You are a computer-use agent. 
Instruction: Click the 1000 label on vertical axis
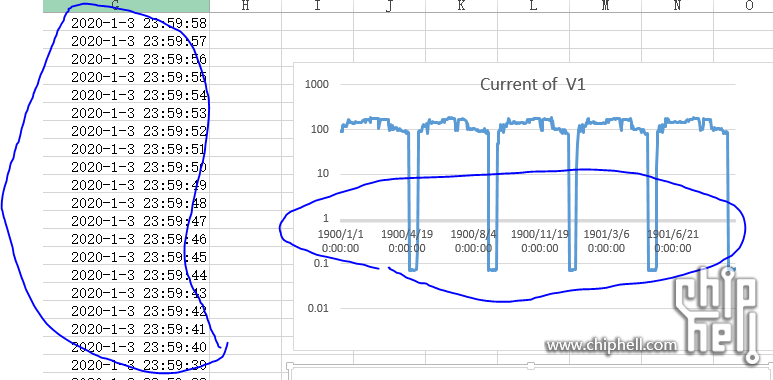[x=317, y=84]
